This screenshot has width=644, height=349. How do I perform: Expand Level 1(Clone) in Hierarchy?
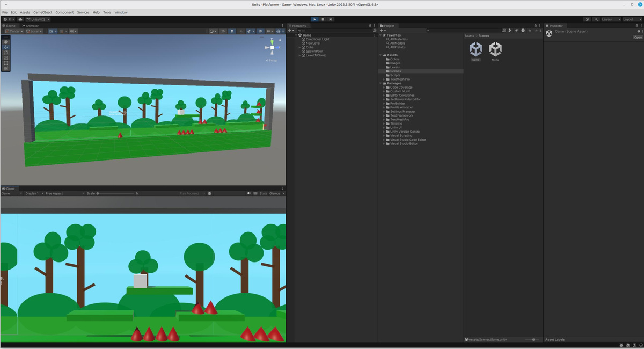299,55
